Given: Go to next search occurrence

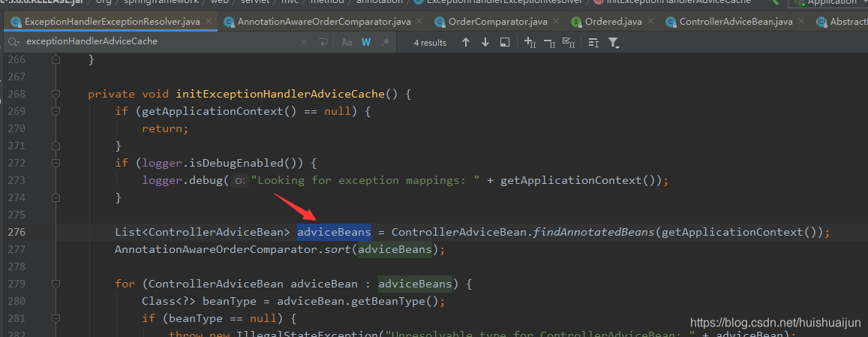Looking at the screenshot, I should pos(485,42).
